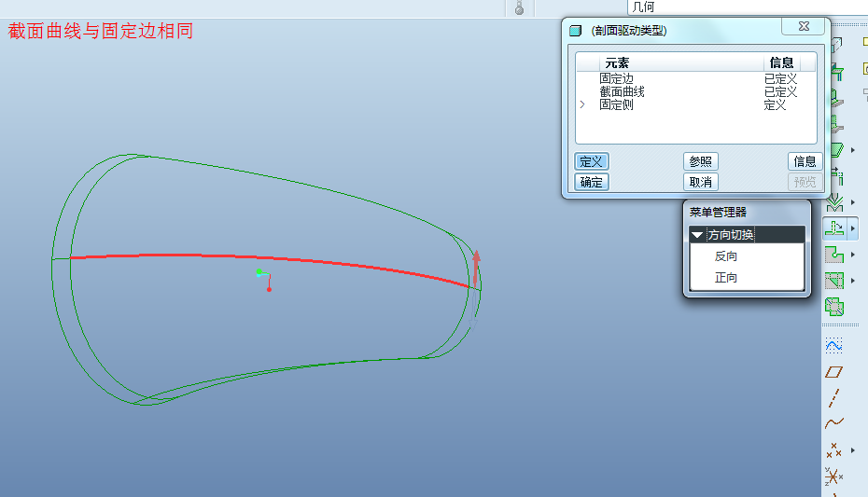Image resolution: width=868 pixels, height=497 pixels.
Task: Choose 正向 in the menu manager
Action: pyautogui.click(x=725, y=278)
